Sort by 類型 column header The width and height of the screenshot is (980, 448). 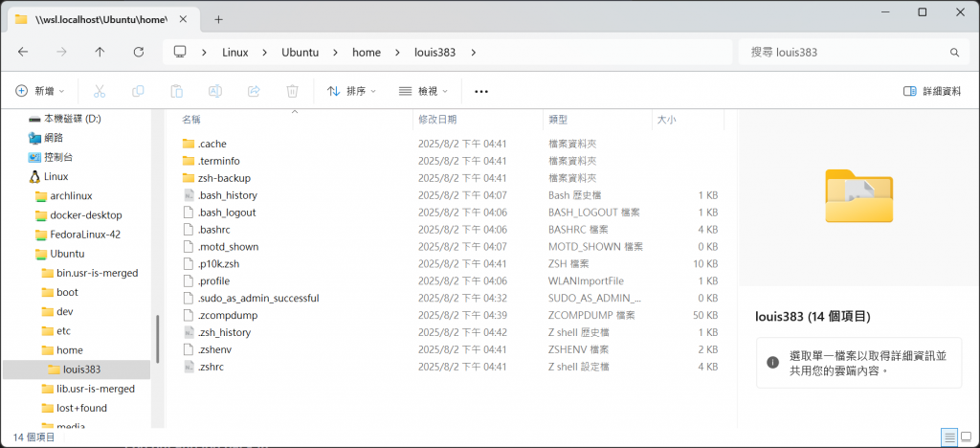click(x=597, y=120)
